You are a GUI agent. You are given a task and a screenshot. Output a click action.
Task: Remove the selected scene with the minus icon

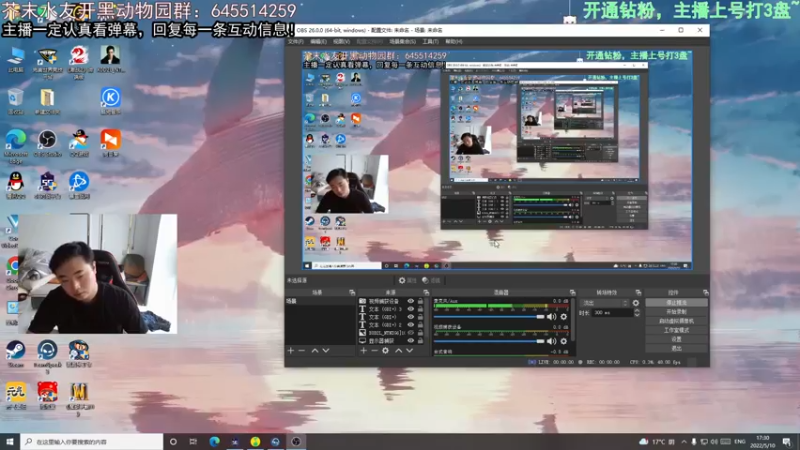point(302,351)
